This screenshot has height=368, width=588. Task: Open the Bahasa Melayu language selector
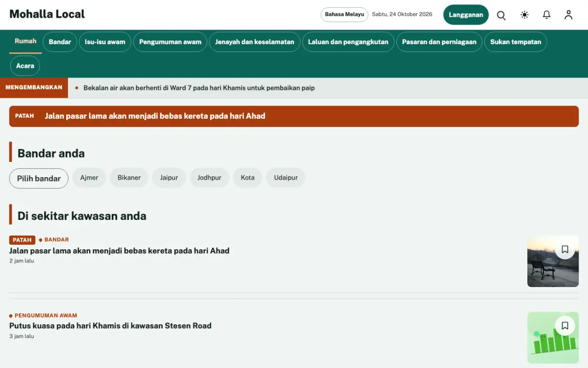(344, 15)
